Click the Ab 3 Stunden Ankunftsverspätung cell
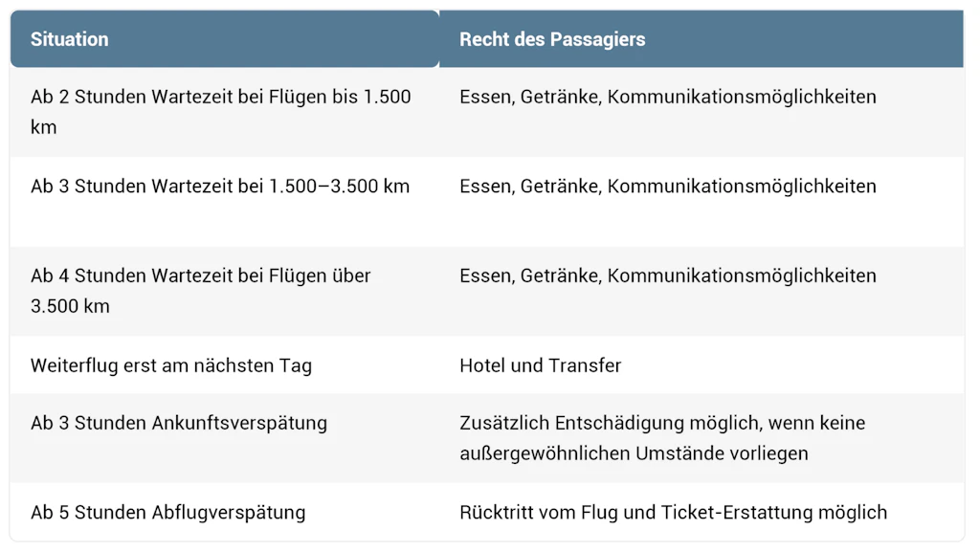The width and height of the screenshot is (980, 551). tap(225, 438)
